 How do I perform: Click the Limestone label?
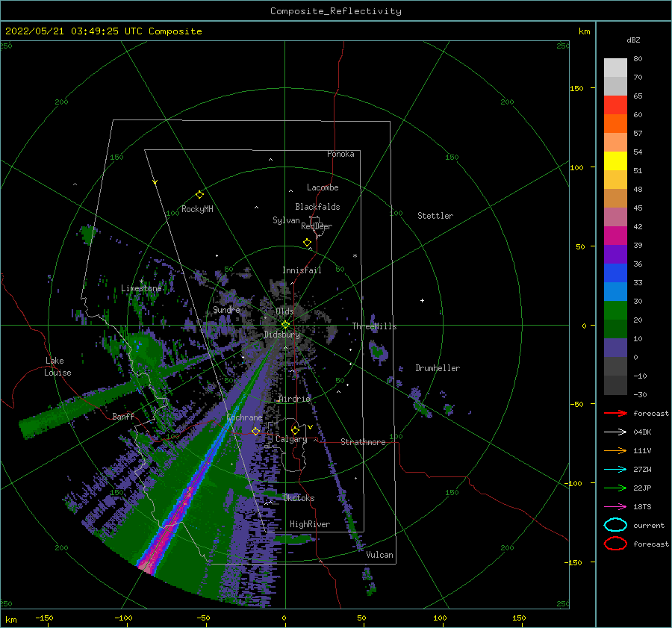coord(141,288)
